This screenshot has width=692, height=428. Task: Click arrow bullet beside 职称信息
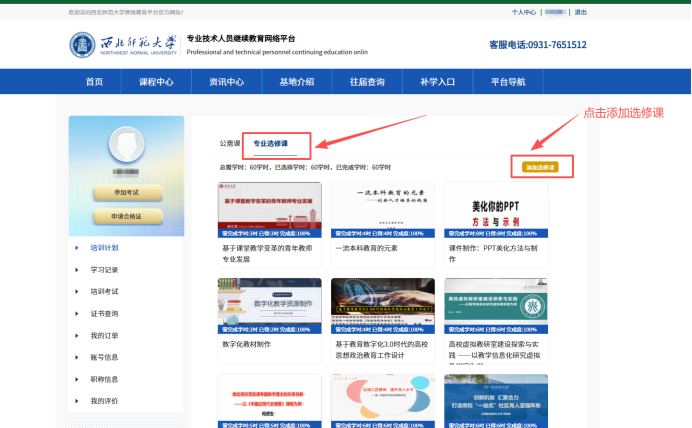[77, 379]
